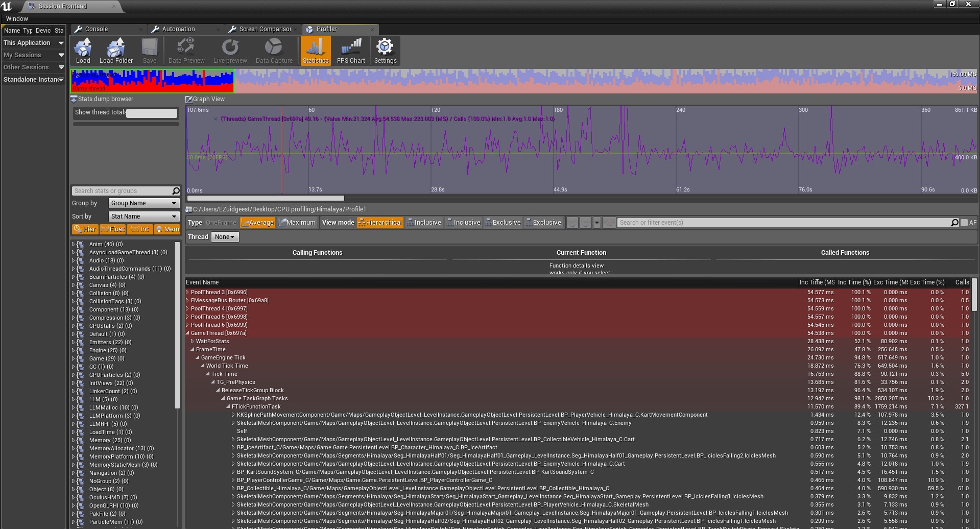The height and width of the screenshot is (529, 980).
Task: Click the Unreal Engine logo icon
Action: click(x=7, y=6)
